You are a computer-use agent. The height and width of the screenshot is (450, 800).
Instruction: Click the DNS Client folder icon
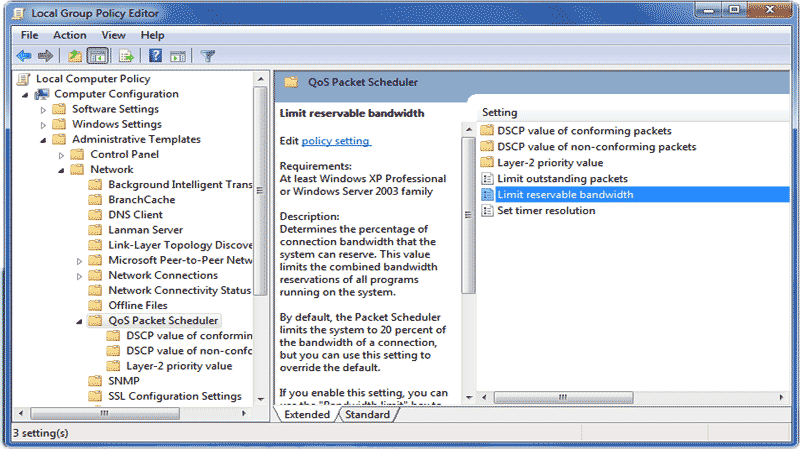click(x=95, y=215)
